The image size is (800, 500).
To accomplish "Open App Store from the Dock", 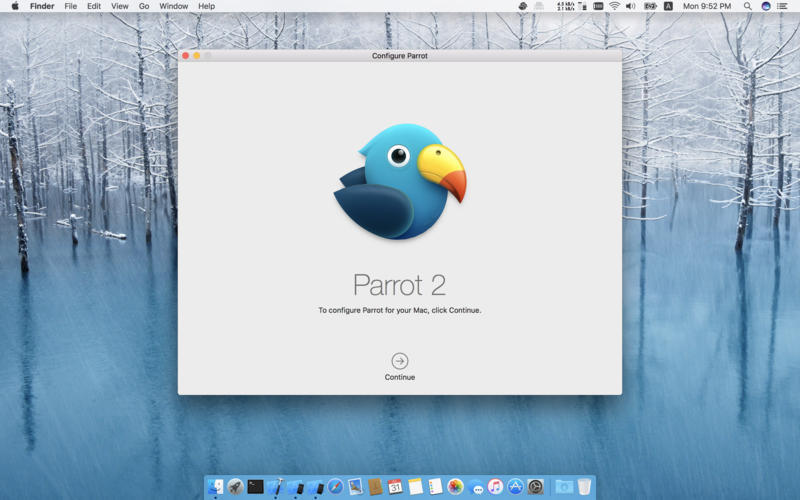I will (515, 486).
